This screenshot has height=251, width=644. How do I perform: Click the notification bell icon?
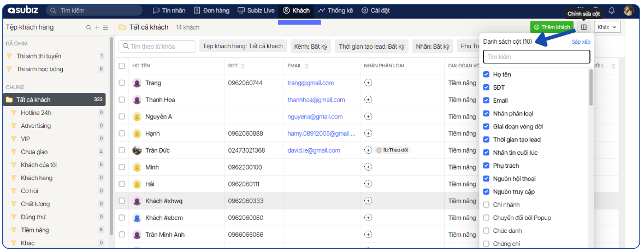(611, 10)
